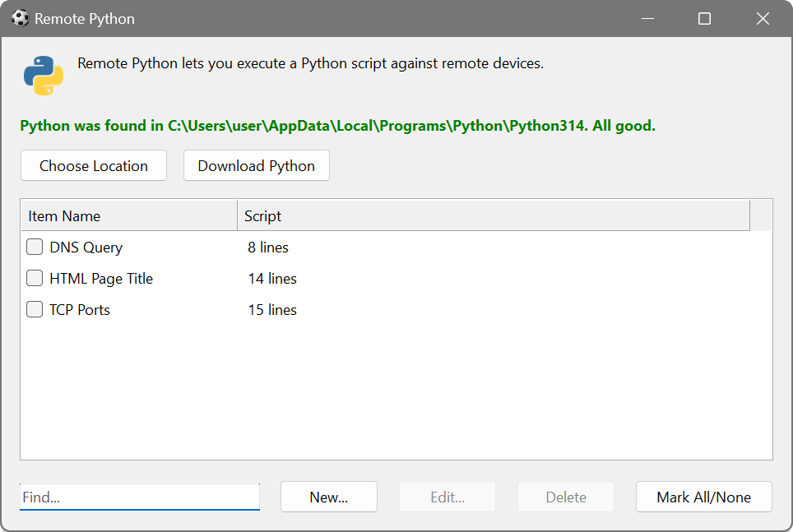Click the 15 lines script cell

[x=271, y=309]
